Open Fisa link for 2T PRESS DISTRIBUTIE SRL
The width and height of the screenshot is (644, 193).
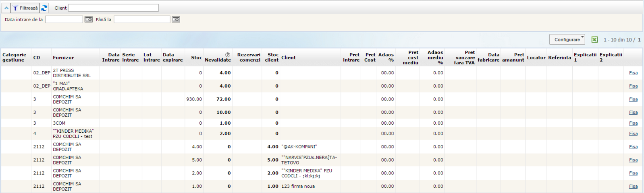tap(633, 73)
